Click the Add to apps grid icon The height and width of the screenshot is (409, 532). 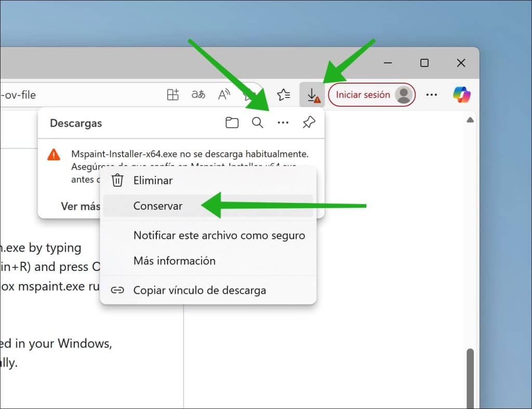pos(172,95)
